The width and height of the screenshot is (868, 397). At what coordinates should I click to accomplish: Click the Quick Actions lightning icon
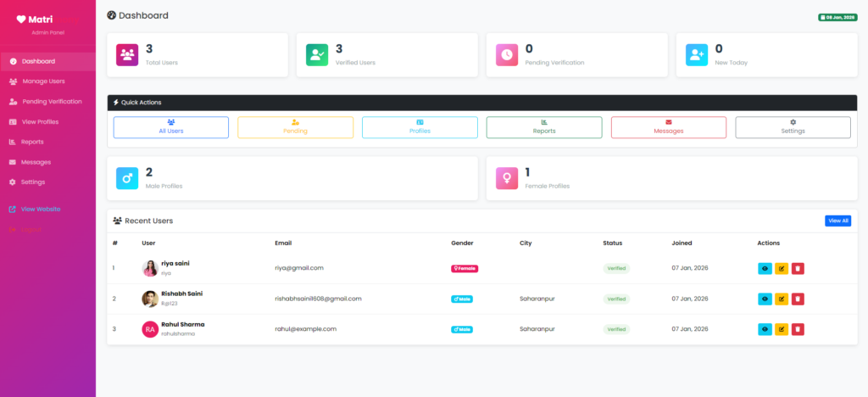[115, 103]
